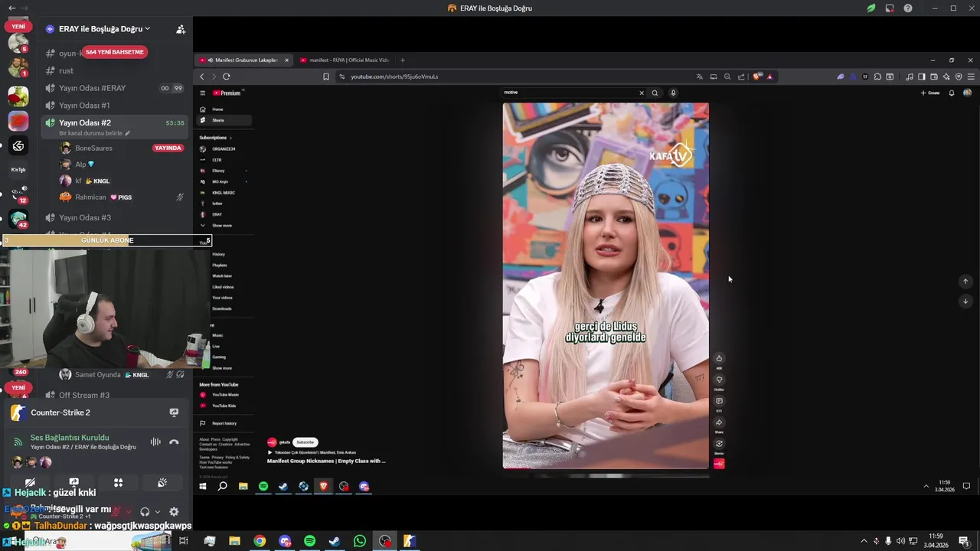The image size is (980, 551).
Task: Toggle Discord headphones deafen
Action: (x=145, y=511)
